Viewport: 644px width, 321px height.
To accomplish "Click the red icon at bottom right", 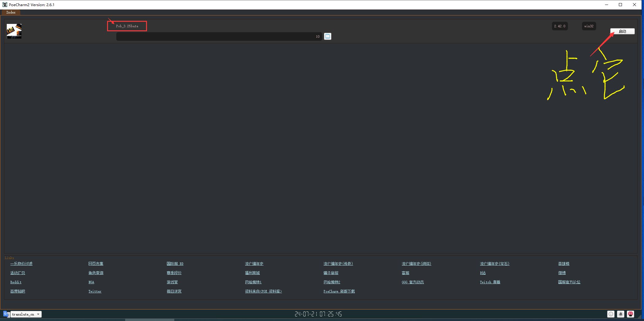I will tap(631, 314).
